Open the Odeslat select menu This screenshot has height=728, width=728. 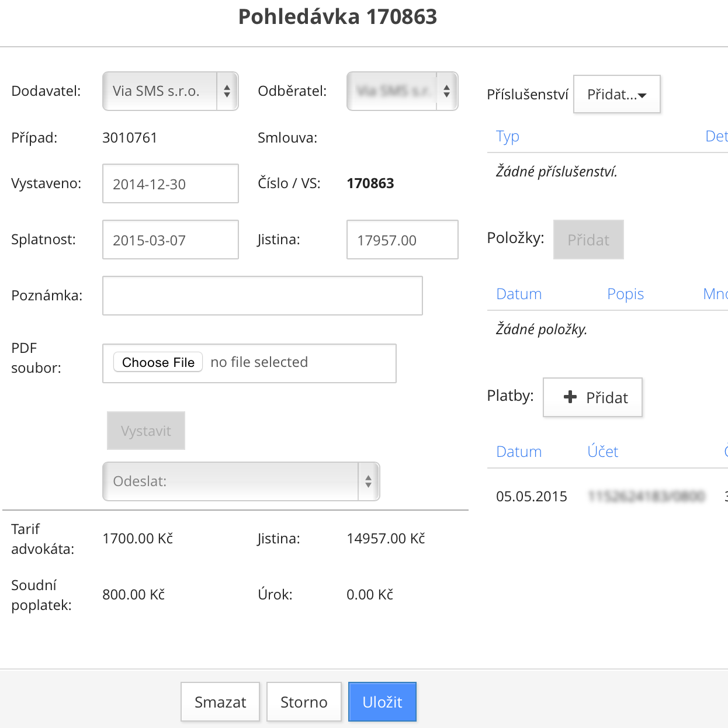pyautogui.click(x=241, y=481)
